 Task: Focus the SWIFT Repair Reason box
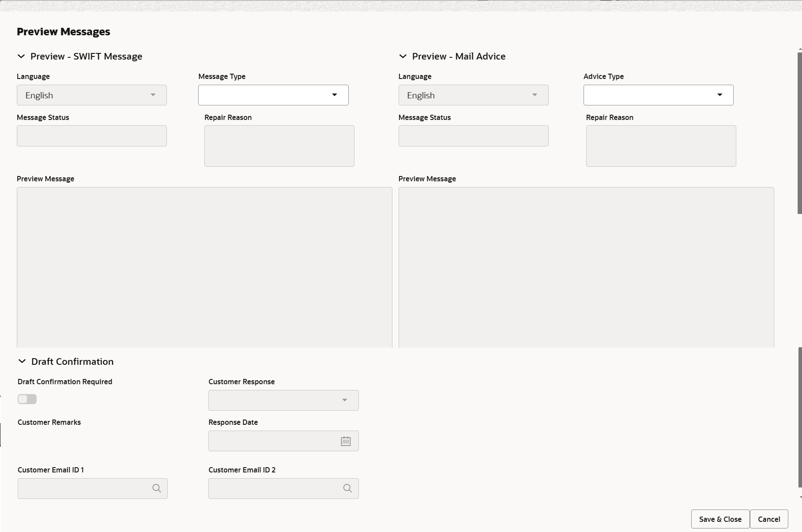(279, 146)
